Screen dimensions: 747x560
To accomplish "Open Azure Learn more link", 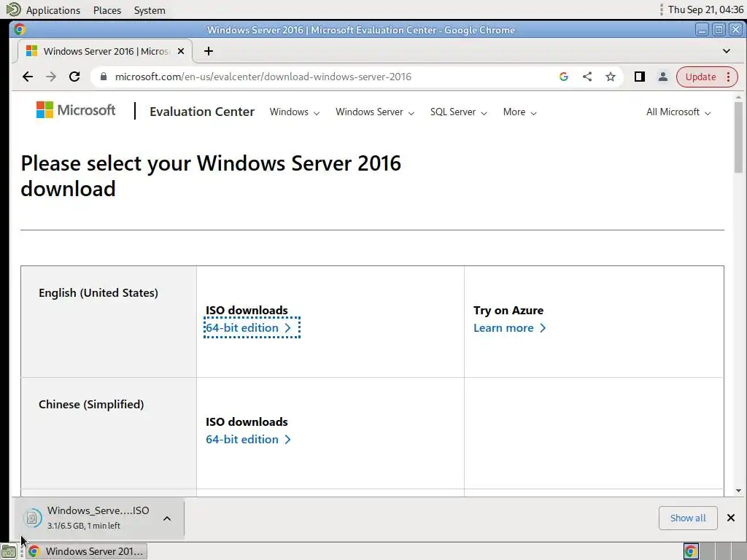I will (x=509, y=327).
